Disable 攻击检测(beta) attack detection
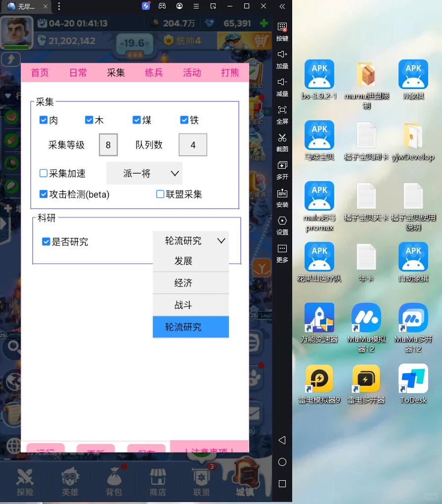The width and height of the screenshot is (442, 504). click(x=44, y=194)
